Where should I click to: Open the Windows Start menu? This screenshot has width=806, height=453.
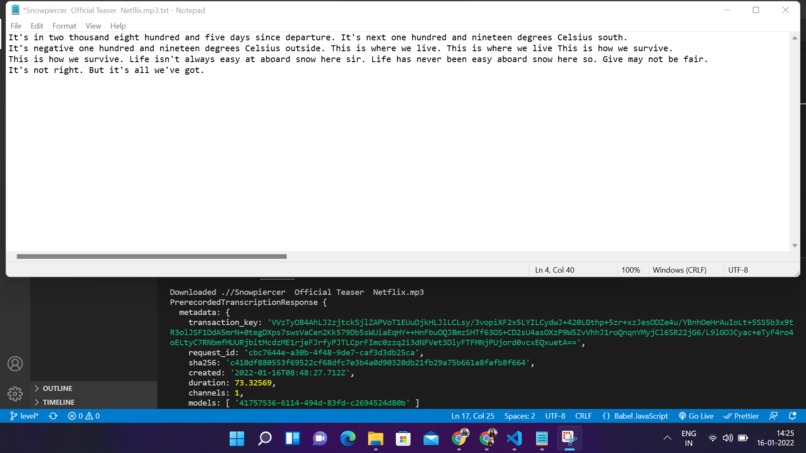[x=237, y=438]
